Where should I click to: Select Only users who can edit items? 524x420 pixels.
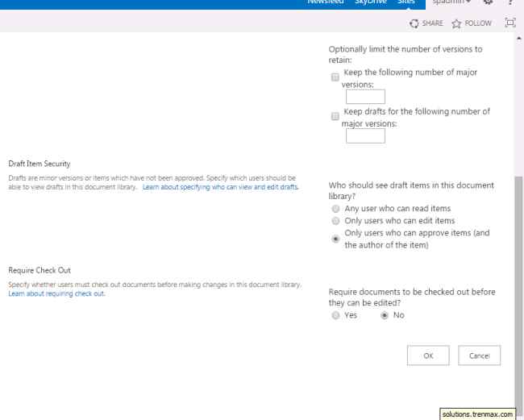pos(335,221)
